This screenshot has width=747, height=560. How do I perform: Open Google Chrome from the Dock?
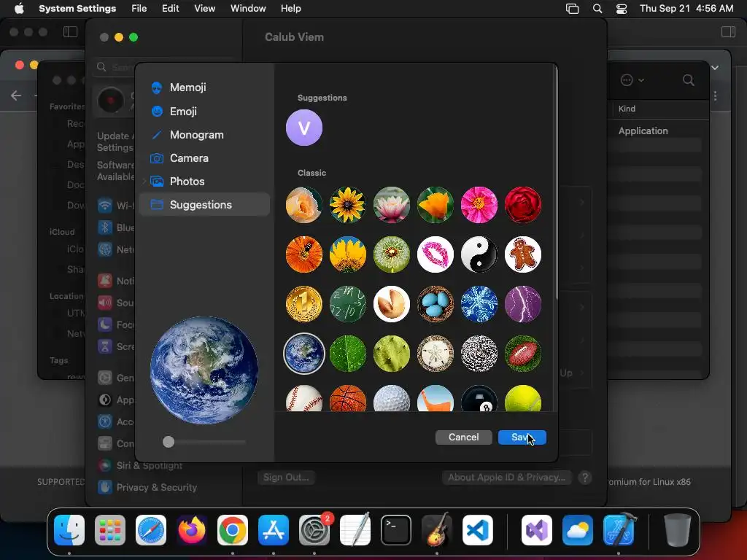(233, 530)
